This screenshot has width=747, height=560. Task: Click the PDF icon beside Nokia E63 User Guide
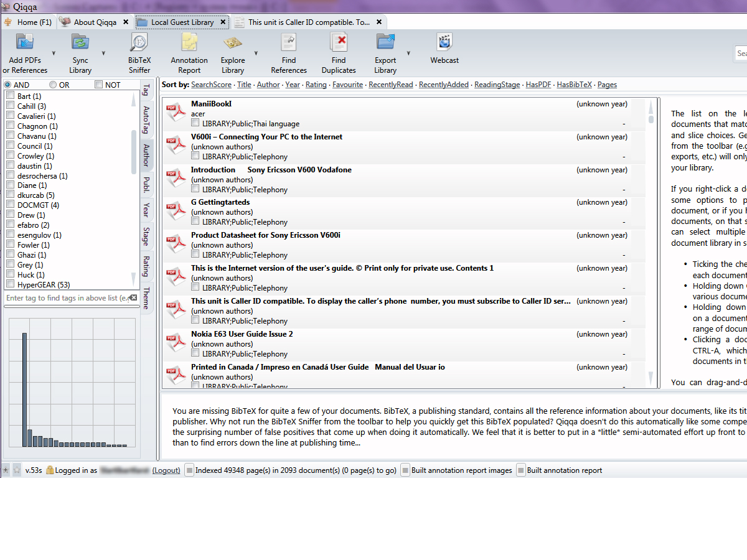pyautogui.click(x=176, y=343)
